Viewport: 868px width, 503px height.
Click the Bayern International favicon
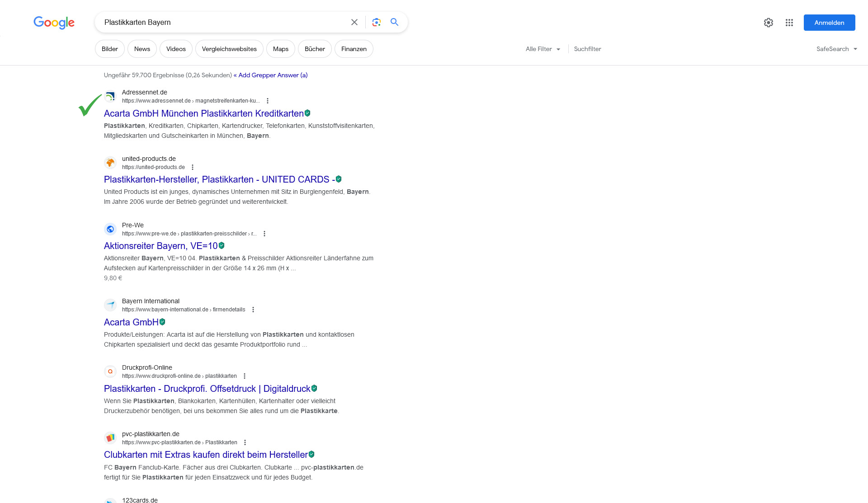pos(110,305)
